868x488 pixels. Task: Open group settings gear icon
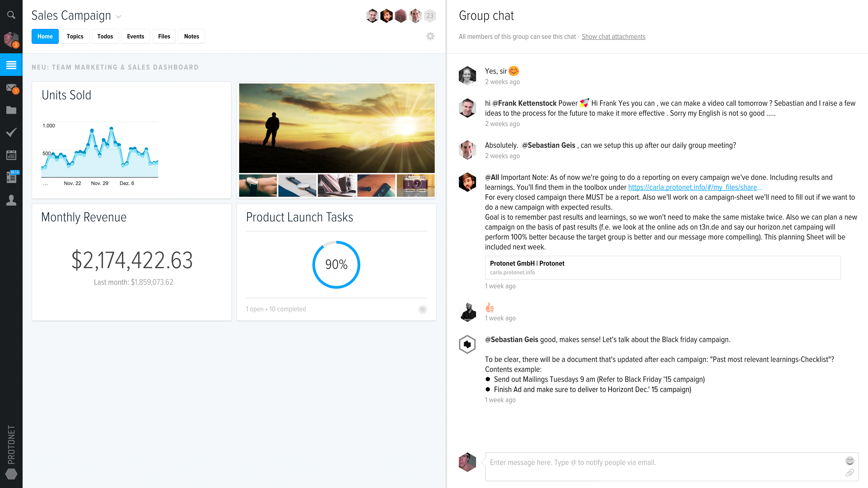[430, 36]
